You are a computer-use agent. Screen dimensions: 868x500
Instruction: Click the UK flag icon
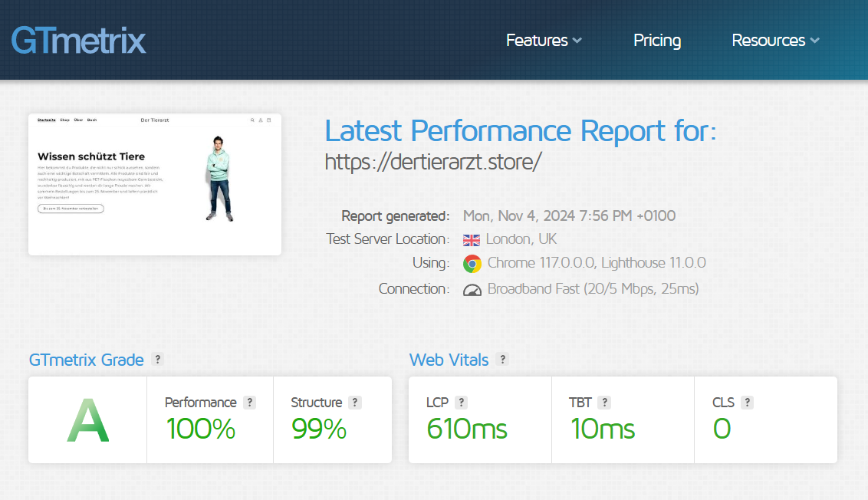[472, 240]
